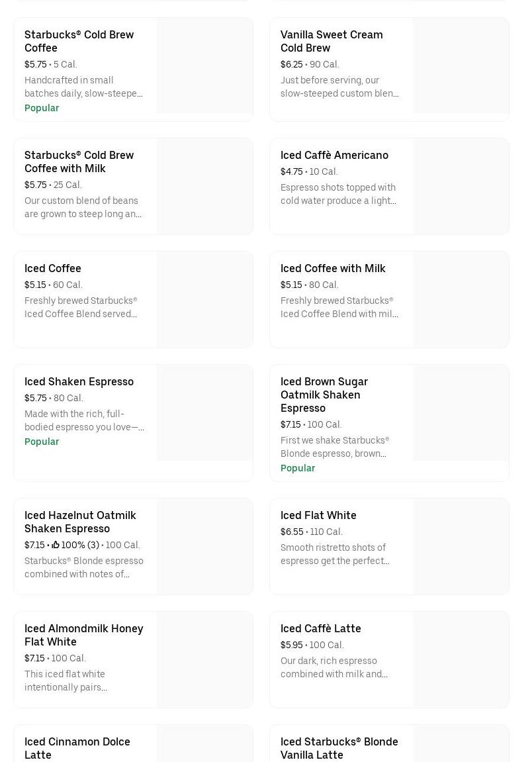
Task: Select the Iced Flat White title
Action: (318, 515)
